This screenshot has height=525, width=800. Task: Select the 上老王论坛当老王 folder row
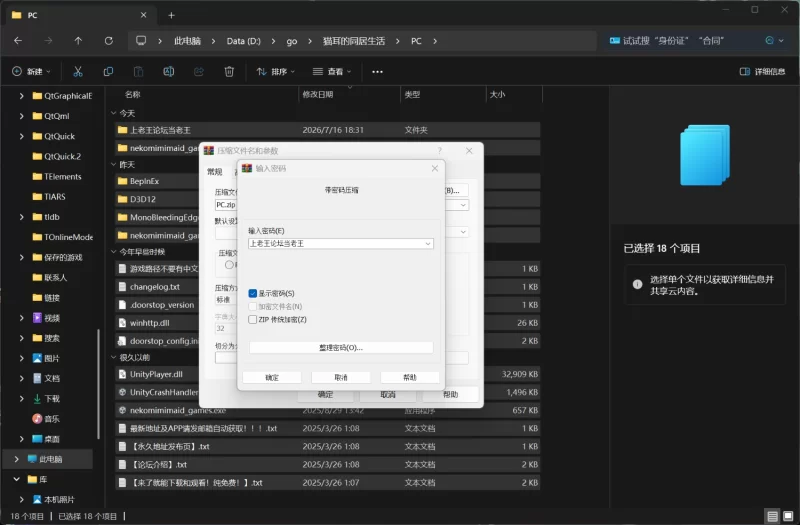point(328,130)
